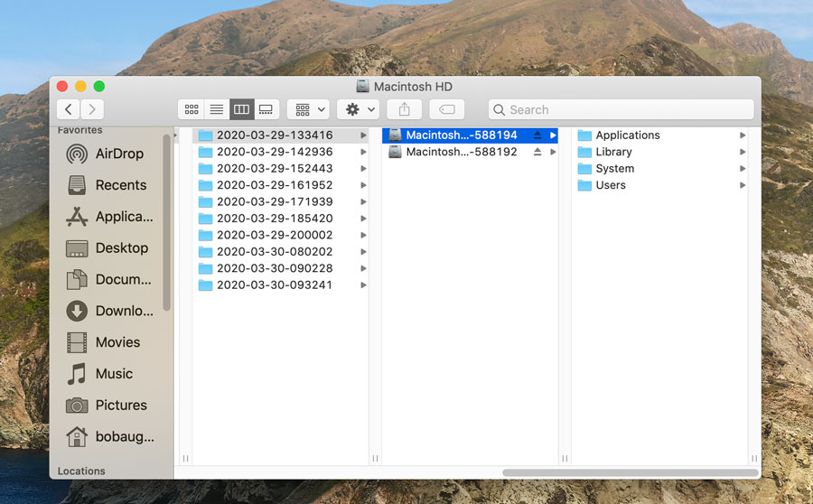Image resolution: width=813 pixels, height=504 pixels.
Task: Select folder 2020-03-30-093241
Action: click(281, 285)
